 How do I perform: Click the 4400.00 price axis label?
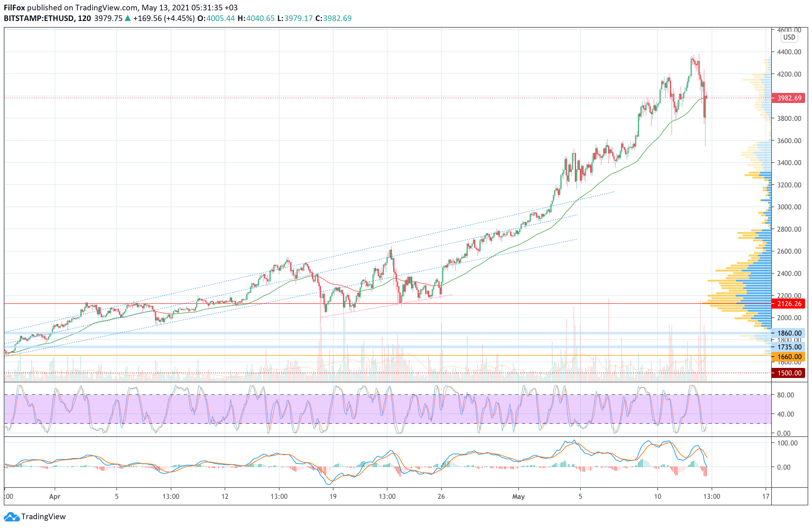(x=789, y=52)
